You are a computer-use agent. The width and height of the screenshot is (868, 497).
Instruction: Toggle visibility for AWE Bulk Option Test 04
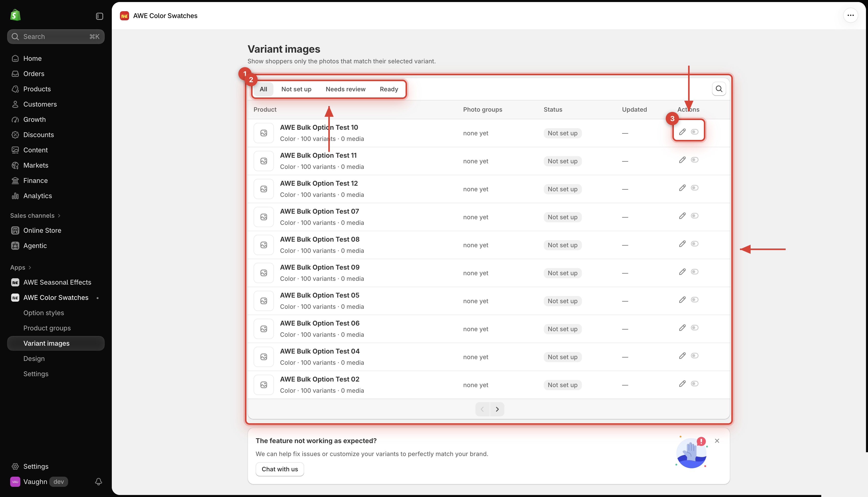(x=694, y=356)
